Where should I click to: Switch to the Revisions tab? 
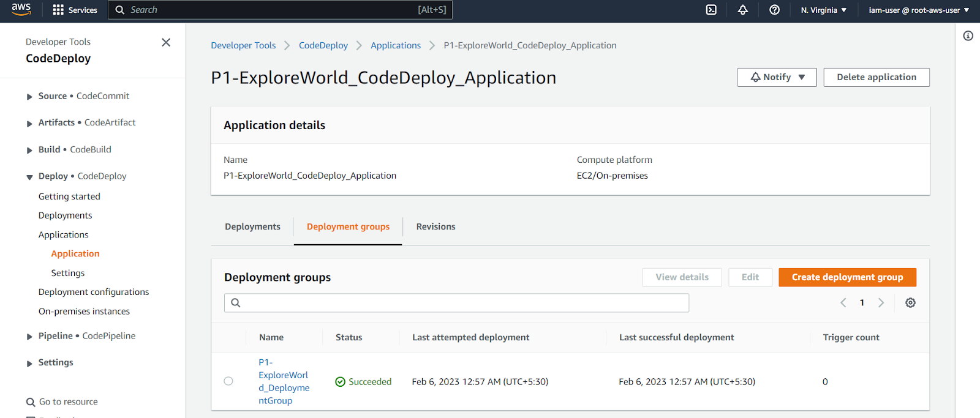435,226
